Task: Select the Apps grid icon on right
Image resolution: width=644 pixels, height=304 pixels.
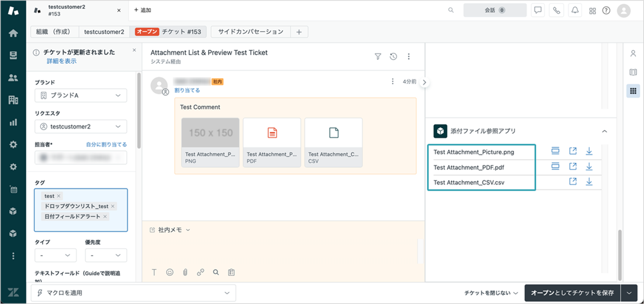Action: tap(633, 91)
